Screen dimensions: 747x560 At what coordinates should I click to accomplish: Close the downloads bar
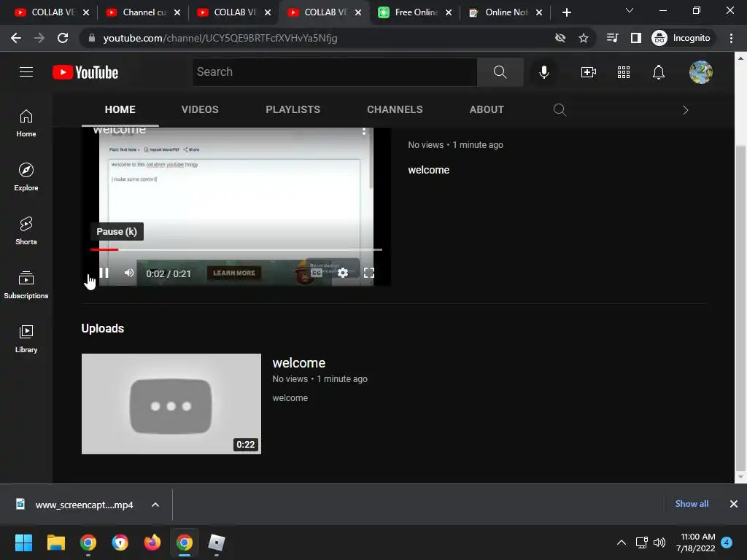(734, 504)
